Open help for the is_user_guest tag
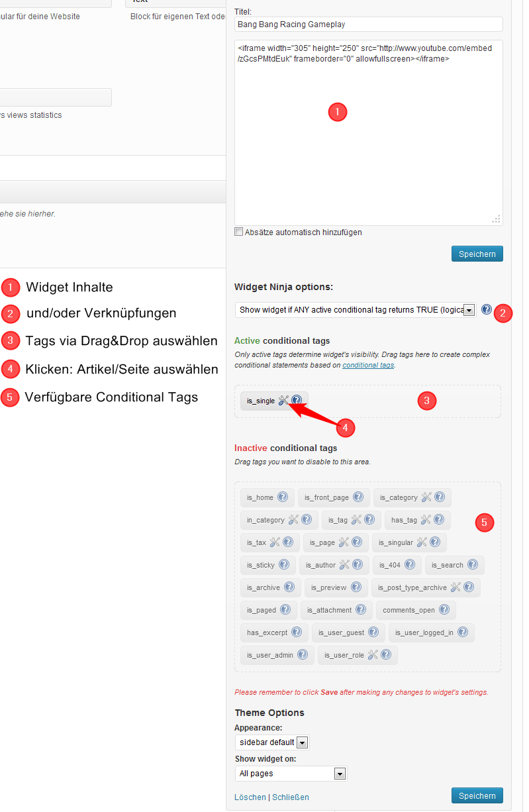This screenshot has width=529, height=812. point(373,633)
